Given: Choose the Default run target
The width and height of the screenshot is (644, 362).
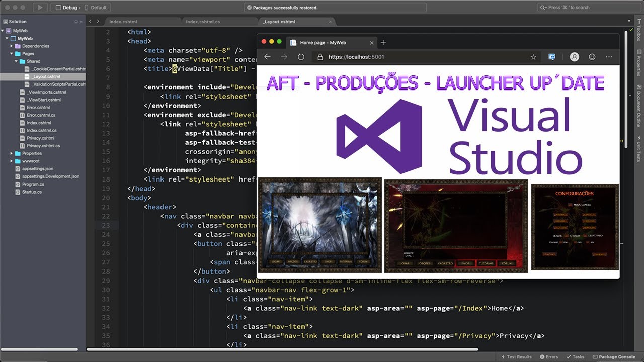Looking at the screenshot, I should 96,8.
